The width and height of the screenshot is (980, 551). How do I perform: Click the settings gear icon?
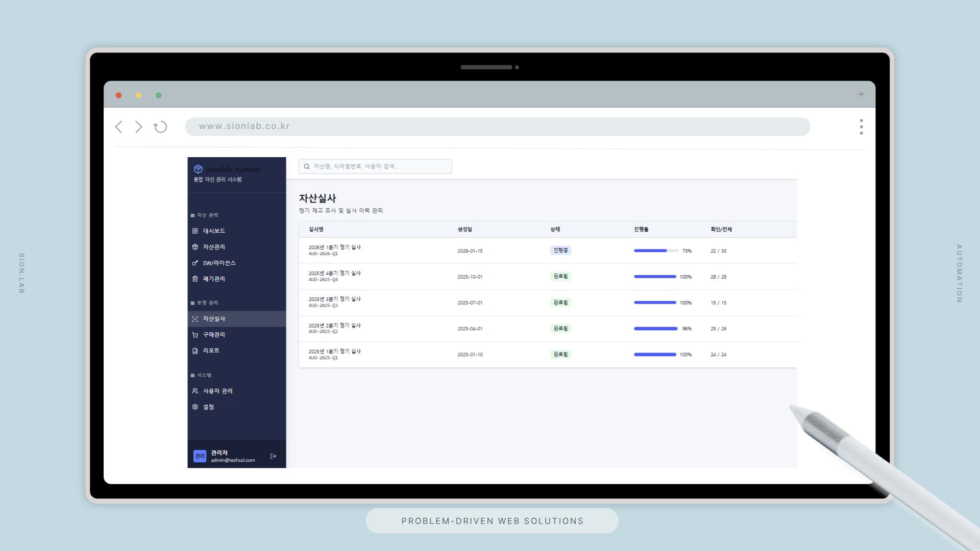195,407
